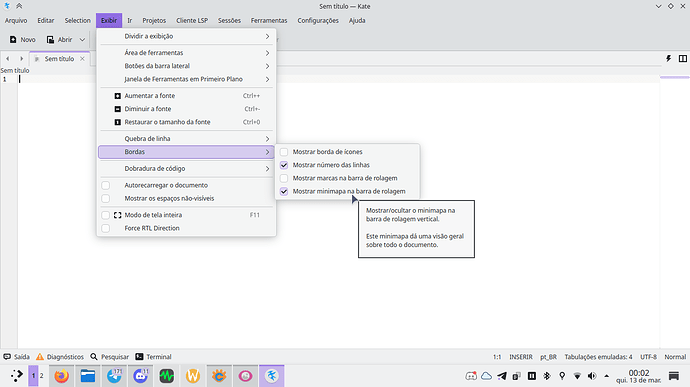690x387 pixels.
Task: Enable Mostrar borda de ícones checkbox
Action: point(284,152)
